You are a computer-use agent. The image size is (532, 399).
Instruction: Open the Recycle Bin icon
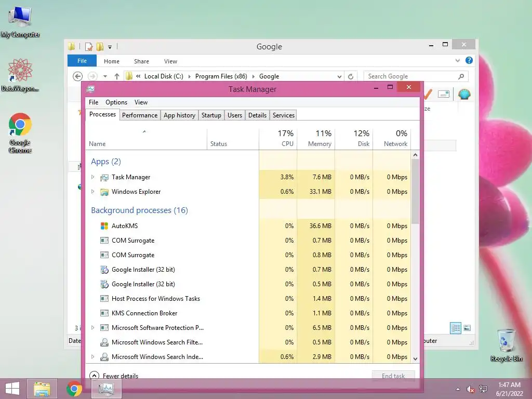point(506,344)
